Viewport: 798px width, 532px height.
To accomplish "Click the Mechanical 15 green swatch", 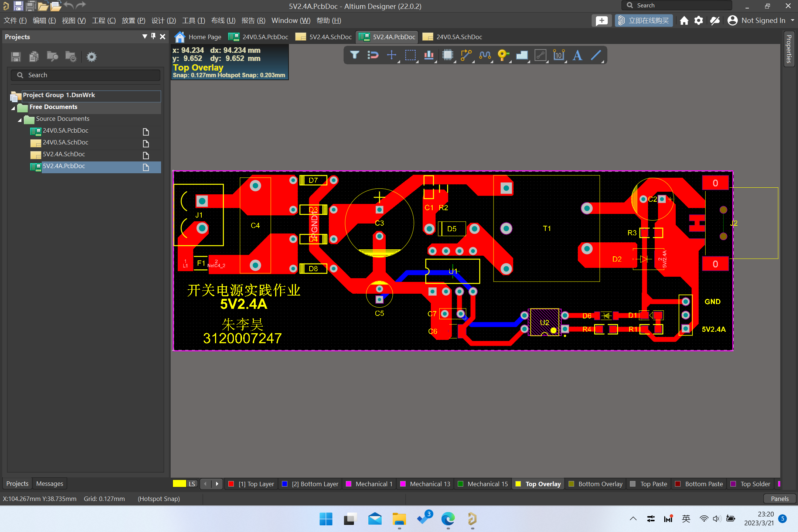I will (x=460, y=484).
